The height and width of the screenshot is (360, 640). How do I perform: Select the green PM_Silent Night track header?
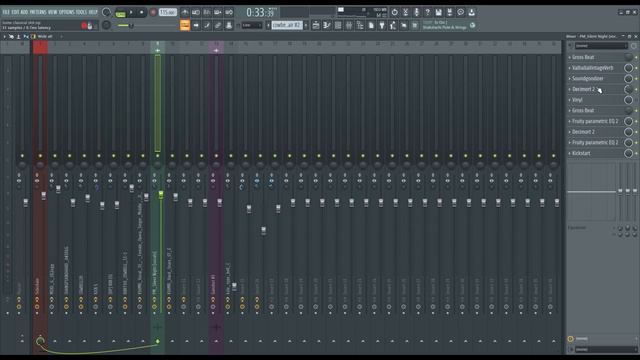pos(158,47)
